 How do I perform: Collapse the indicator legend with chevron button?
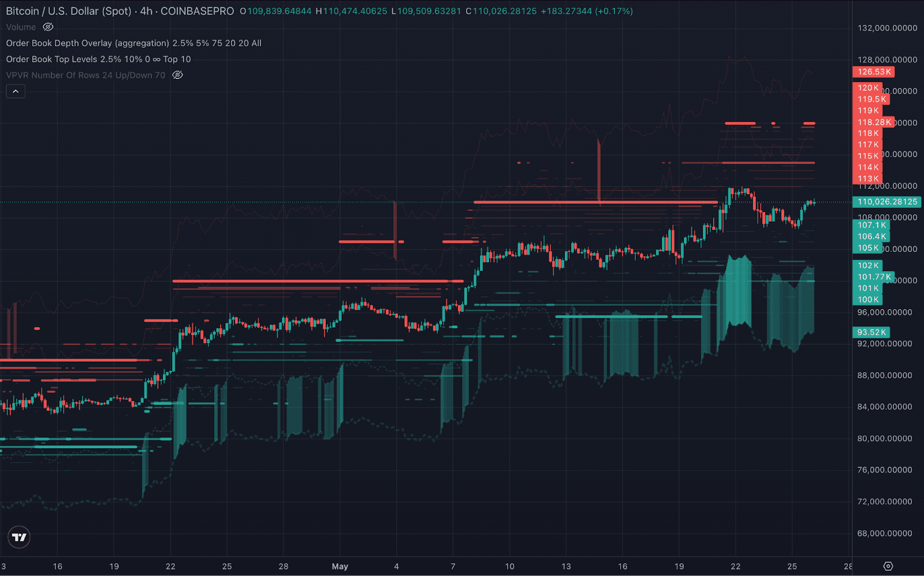point(16,91)
